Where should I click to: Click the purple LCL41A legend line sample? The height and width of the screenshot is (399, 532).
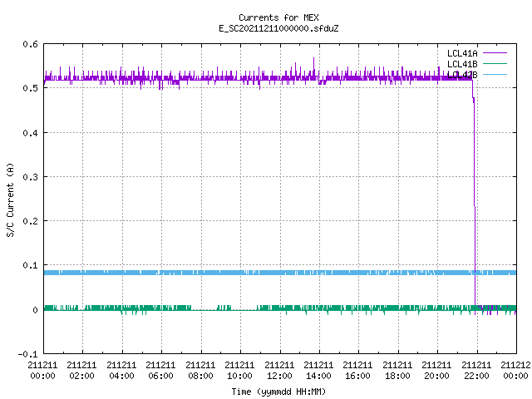[x=495, y=53]
